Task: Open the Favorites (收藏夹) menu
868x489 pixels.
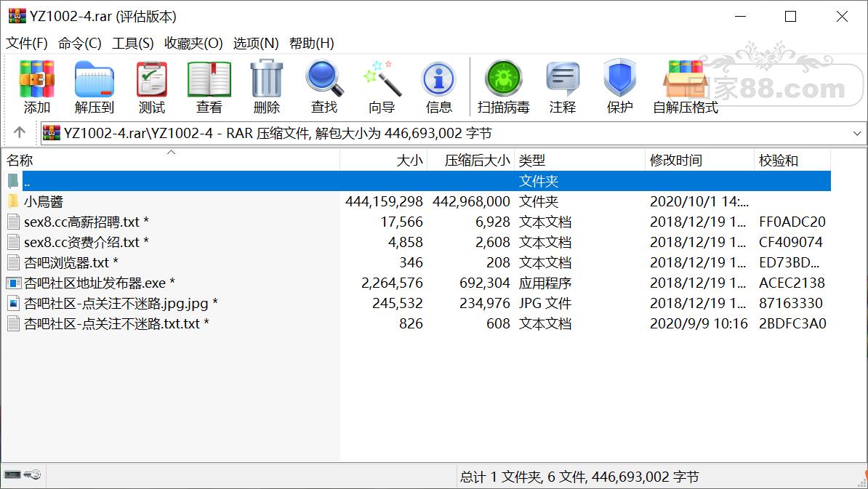Action: 193,43
